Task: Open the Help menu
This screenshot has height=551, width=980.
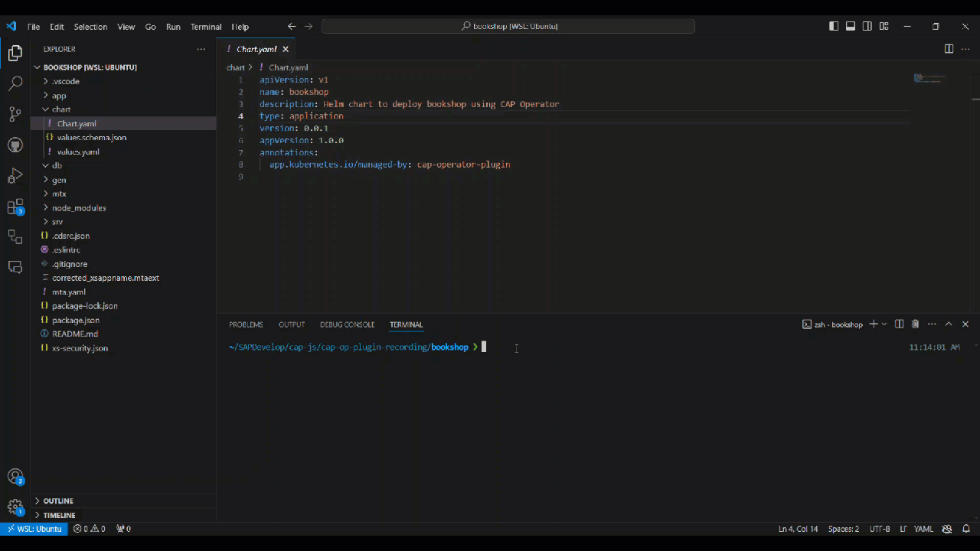Action: 240,27
